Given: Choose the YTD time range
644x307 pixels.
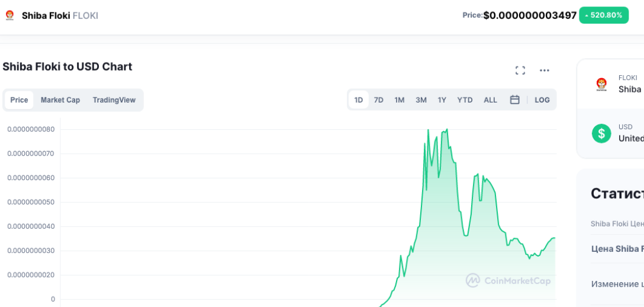Looking at the screenshot, I should pos(465,100).
